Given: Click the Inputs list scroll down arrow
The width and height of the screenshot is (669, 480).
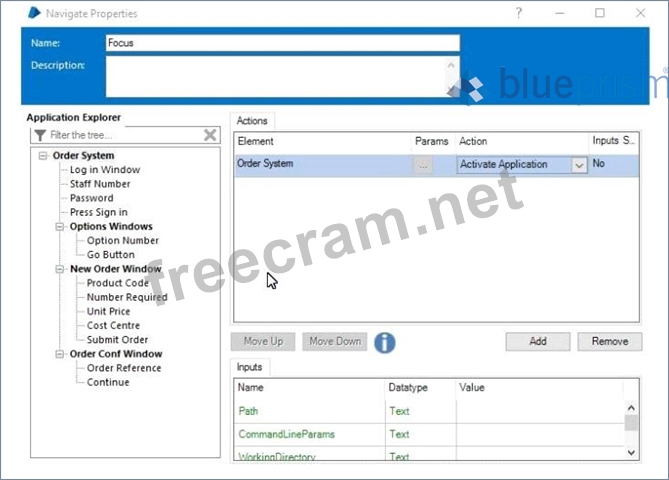Looking at the screenshot, I should click(x=631, y=452).
